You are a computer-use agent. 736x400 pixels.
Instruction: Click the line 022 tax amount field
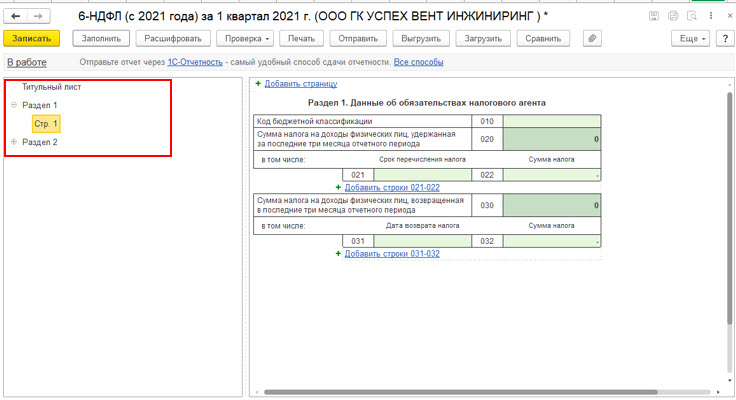point(552,175)
